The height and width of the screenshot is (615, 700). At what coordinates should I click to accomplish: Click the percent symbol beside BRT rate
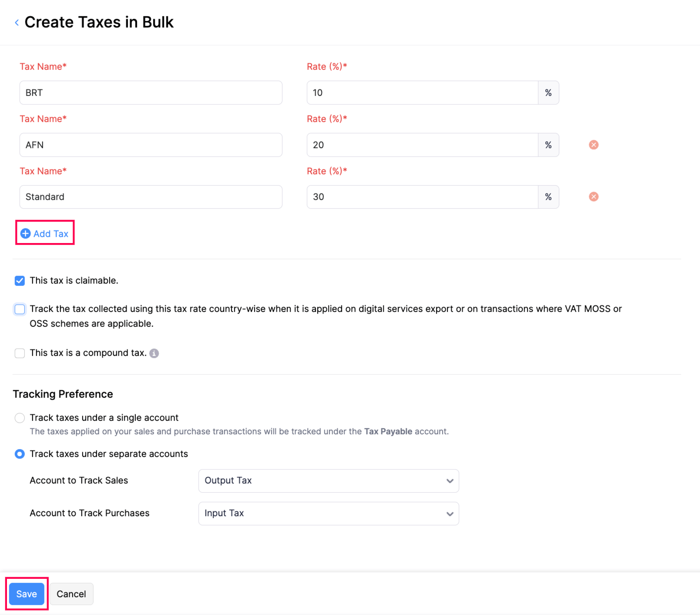coord(548,92)
